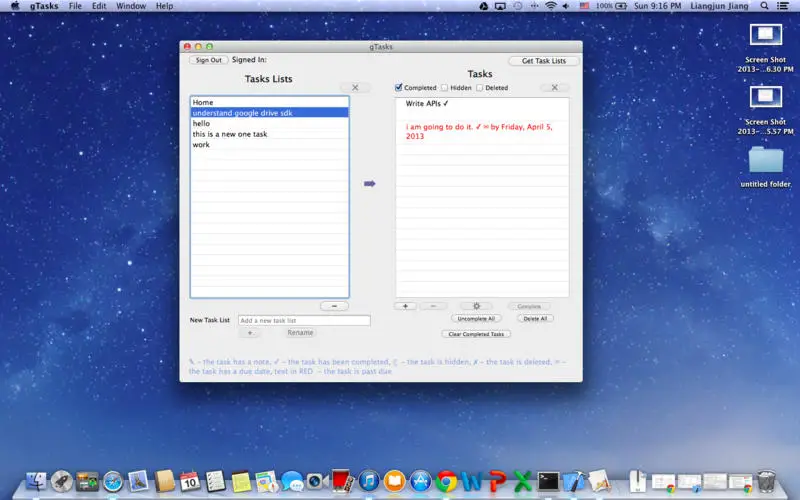Click the remove task minus button under Tasks
800x500 pixels.
pyautogui.click(x=433, y=306)
